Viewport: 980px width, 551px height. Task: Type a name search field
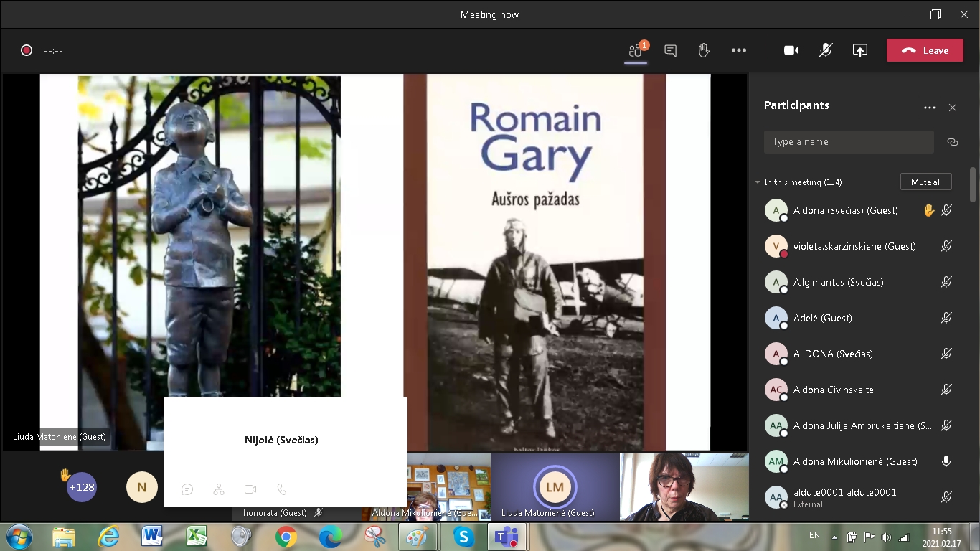coord(848,142)
